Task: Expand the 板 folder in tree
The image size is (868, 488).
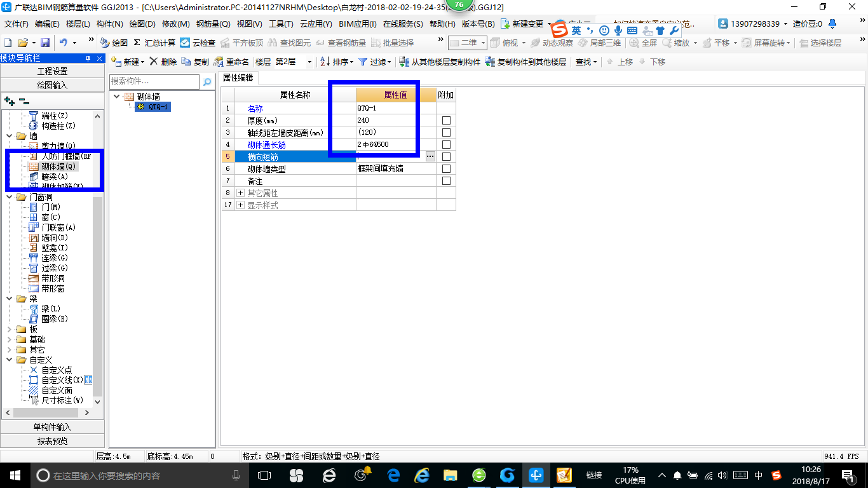Action: coord(9,329)
